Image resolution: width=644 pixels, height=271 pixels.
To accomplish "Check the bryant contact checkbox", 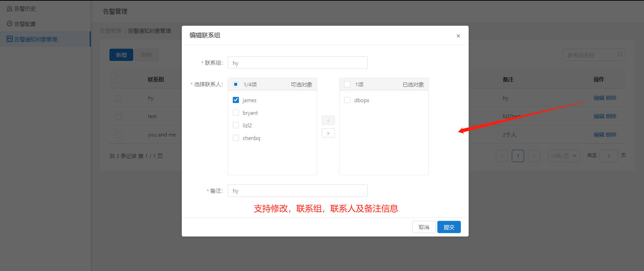I will pos(236,113).
